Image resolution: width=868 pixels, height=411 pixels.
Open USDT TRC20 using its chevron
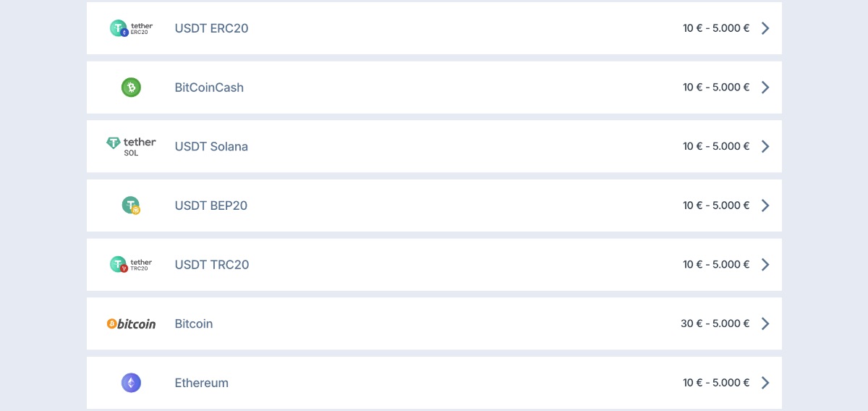[x=765, y=265]
